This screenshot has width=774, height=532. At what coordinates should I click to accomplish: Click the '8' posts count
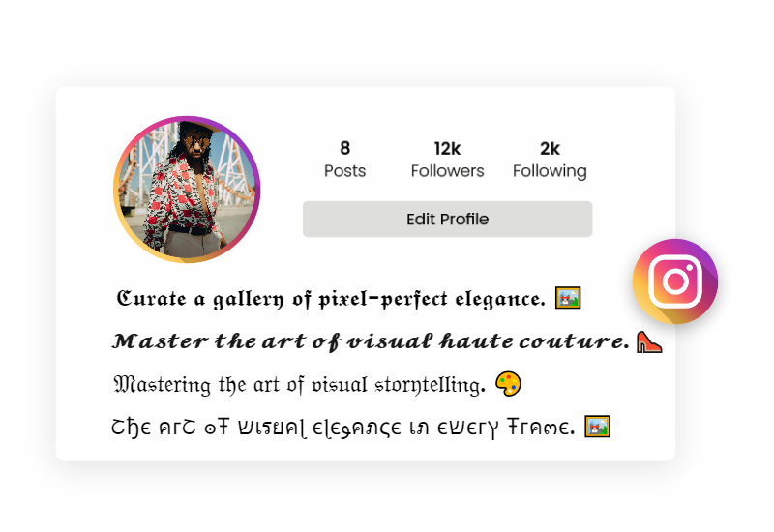point(345,148)
